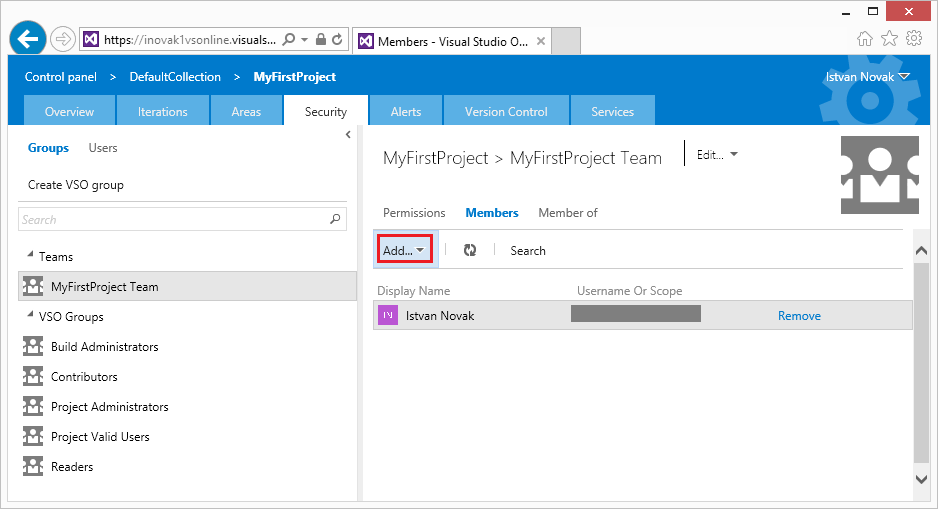Select Build Administrators group

pyautogui.click(x=105, y=346)
